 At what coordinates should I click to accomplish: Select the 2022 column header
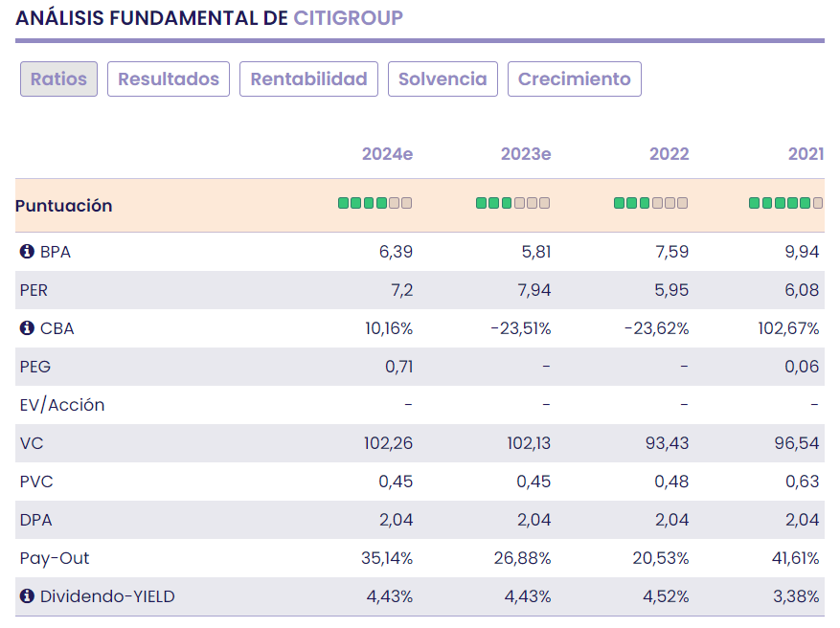click(669, 154)
